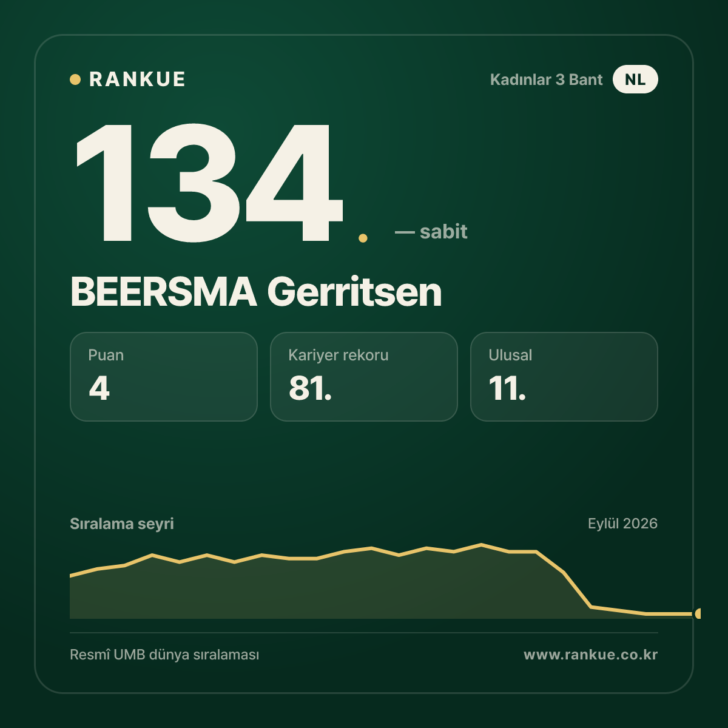Open the Puan stat card
The image size is (728, 728).
pyautogui.click(x=164, y=377)
